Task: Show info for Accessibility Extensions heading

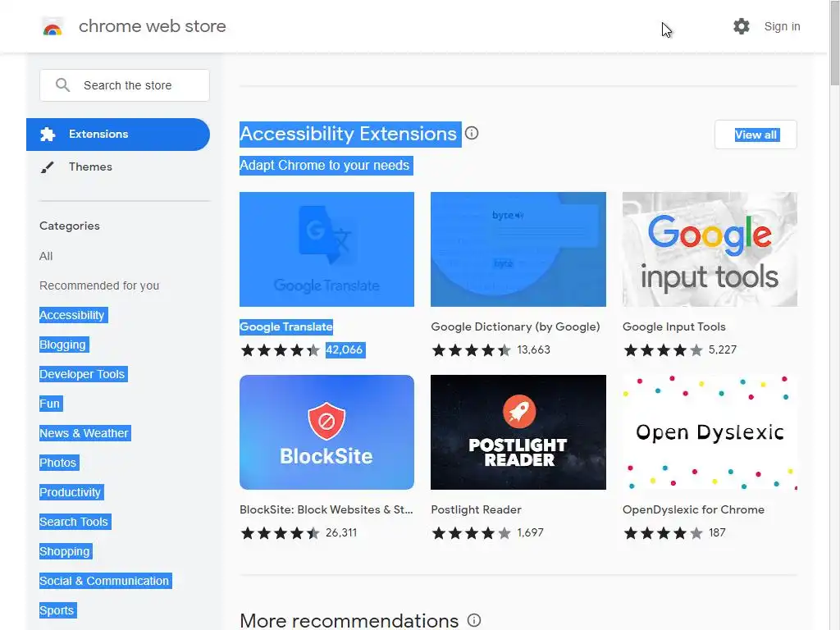Action: [472, 133]
